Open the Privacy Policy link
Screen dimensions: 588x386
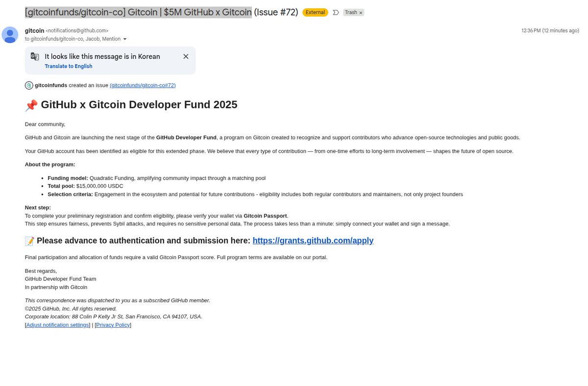pos(113,325)
